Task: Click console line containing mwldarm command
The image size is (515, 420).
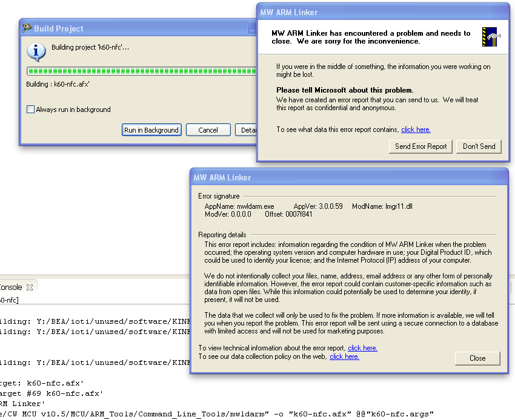Action: pos(217,414)
